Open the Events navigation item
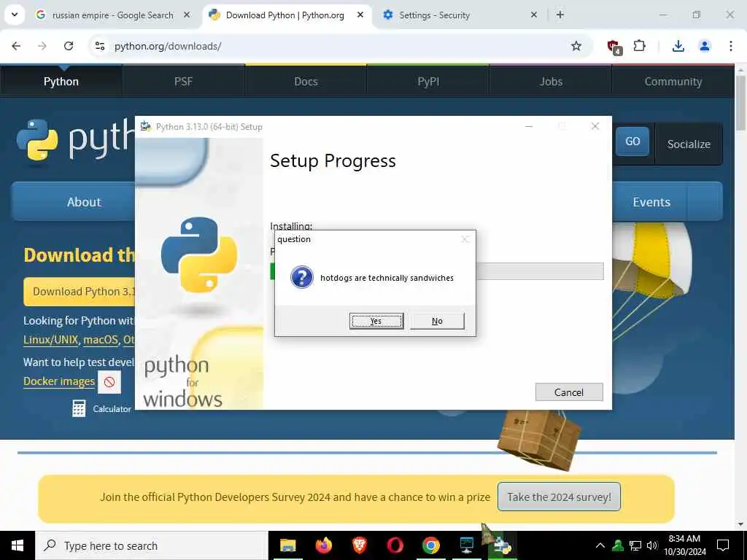 coord(651,202)
